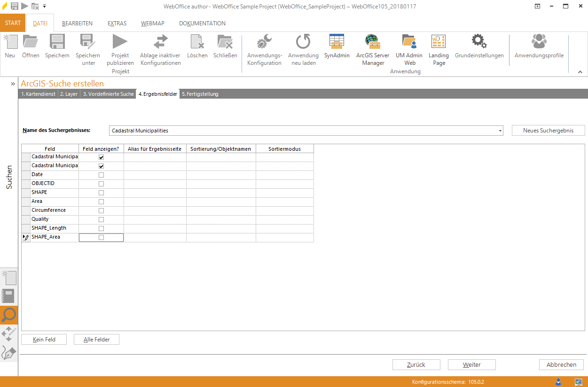Image resolution: width=588 pixels, height=387 pixels.
Task: Open the Name des Suchergebnisses dropdown
Action: [x=500, y=131]
